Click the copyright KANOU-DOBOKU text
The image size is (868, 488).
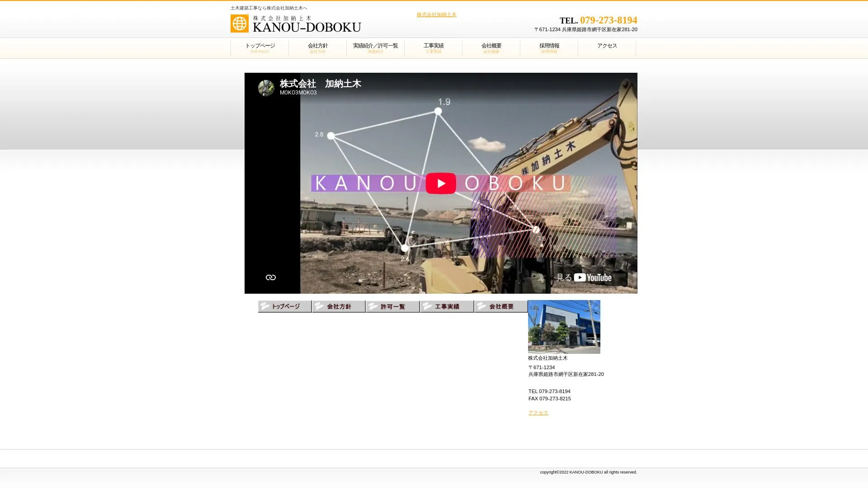coord(588,472)
